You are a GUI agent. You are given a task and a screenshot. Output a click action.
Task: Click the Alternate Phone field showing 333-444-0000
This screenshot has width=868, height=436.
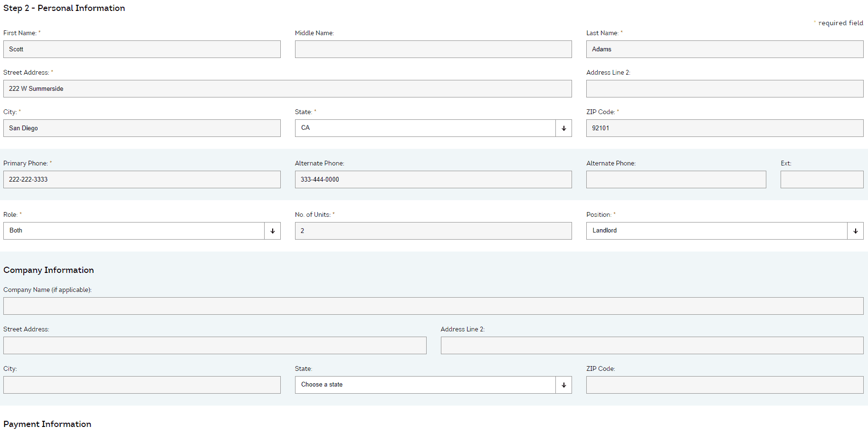(433, 179)
